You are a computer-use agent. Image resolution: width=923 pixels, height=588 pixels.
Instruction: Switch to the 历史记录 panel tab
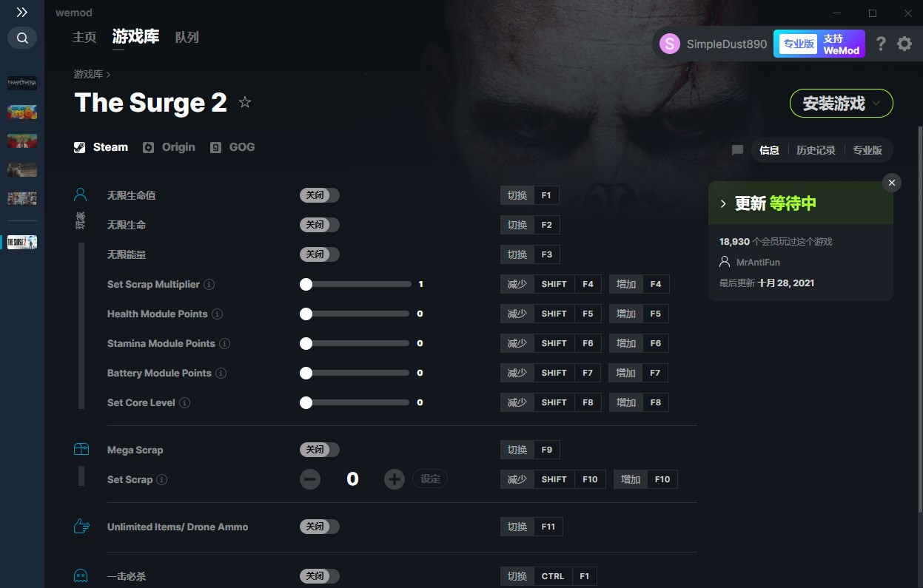tap(816, 150)
